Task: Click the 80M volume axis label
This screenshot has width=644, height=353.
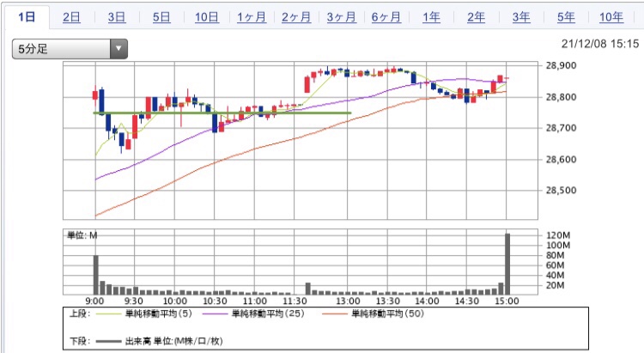Action: pos(555,255)
